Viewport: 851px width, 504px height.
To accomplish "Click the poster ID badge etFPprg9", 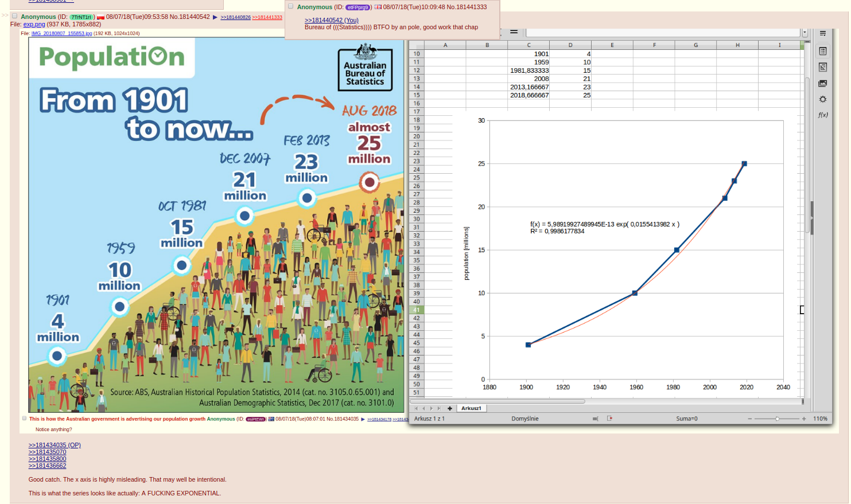I will (359, 7).
